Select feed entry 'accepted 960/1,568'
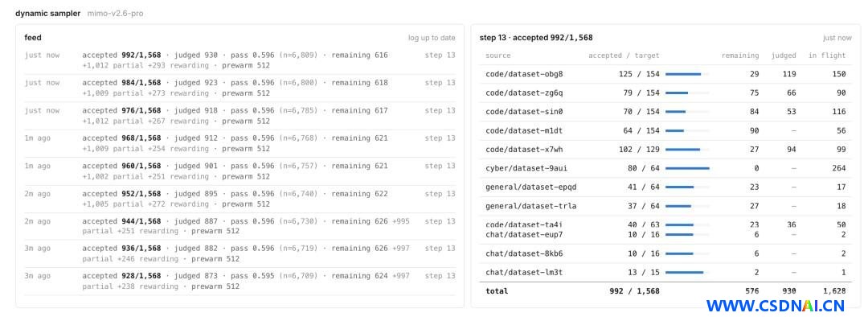 (x=240, y=171)
